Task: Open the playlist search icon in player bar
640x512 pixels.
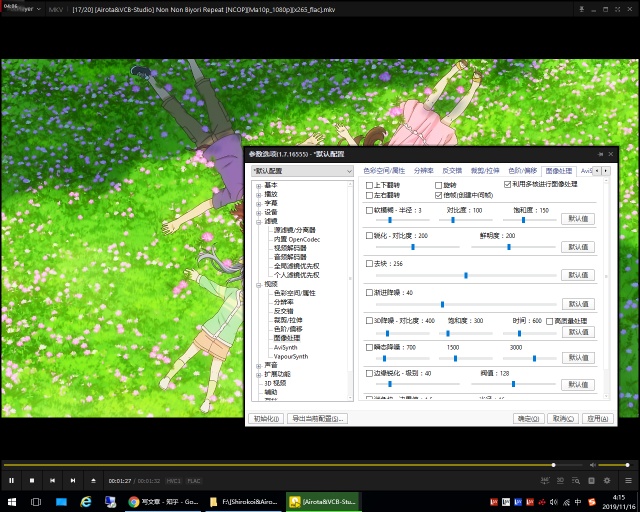Action: point(576,481)
